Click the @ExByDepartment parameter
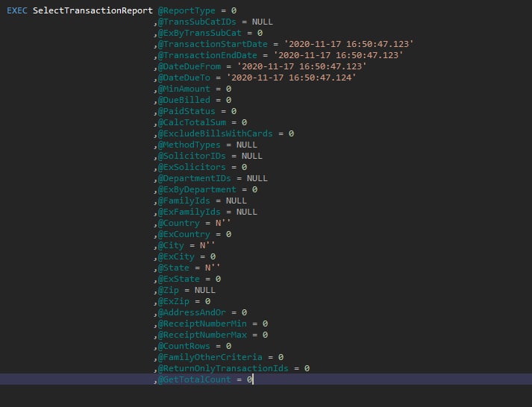 click(x=197, y=189)
